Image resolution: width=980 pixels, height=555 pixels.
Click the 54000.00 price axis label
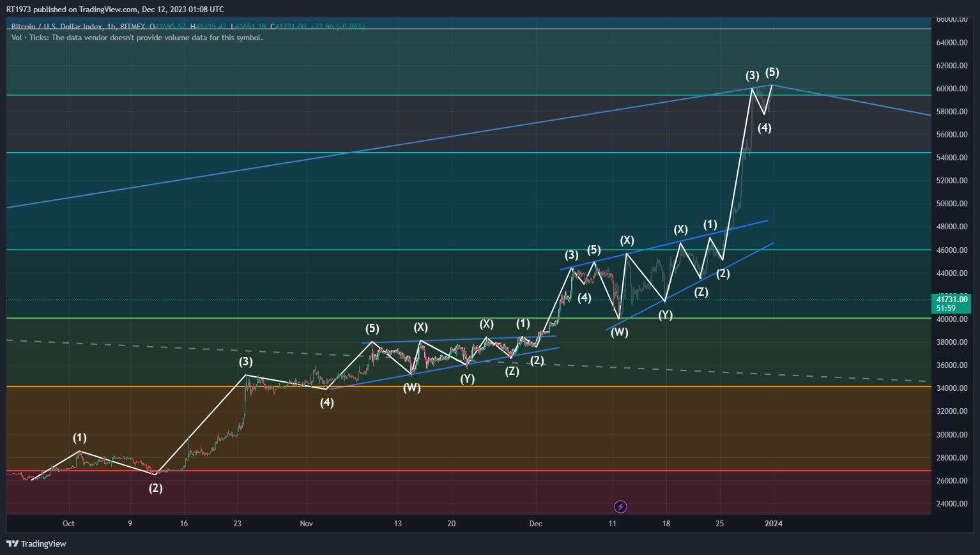[952, 157]
